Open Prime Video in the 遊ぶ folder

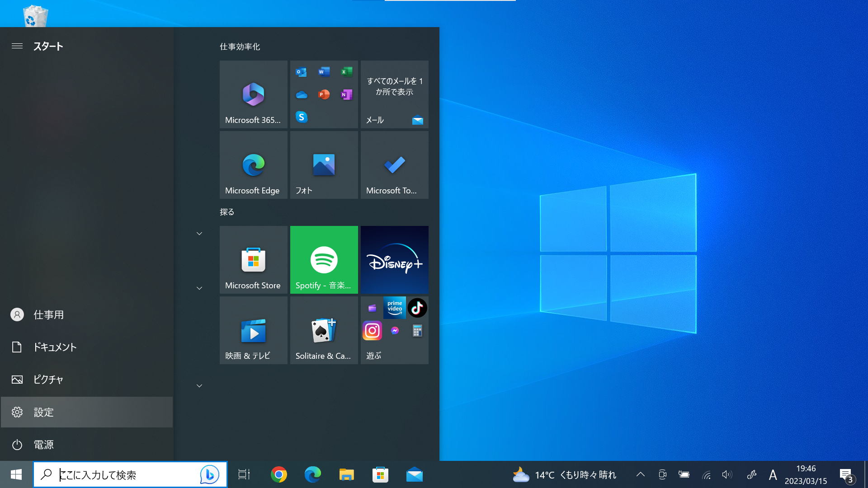(x=394, y=308)
